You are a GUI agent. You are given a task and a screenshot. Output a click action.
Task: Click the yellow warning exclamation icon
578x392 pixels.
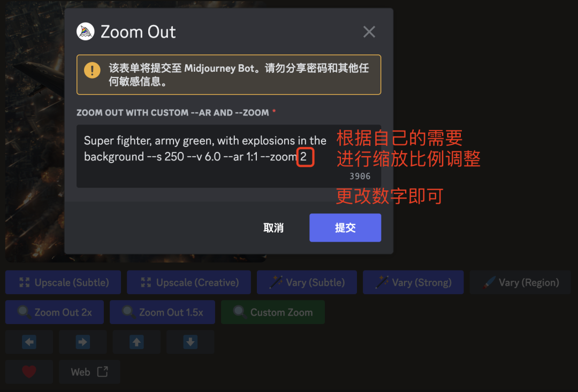pyautogui.click(x=92, y=70)
